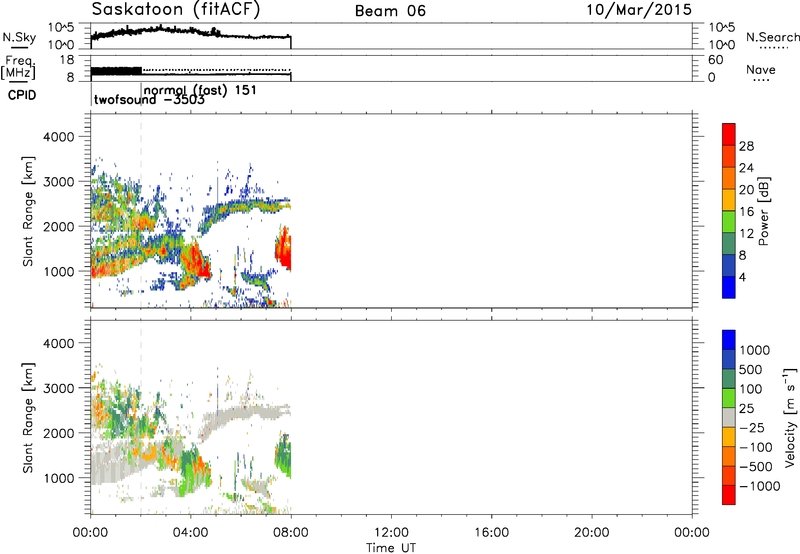
Task: Pick the gray -25 to 25 velocity colorbar segment
Action: (x=729, y=417)
